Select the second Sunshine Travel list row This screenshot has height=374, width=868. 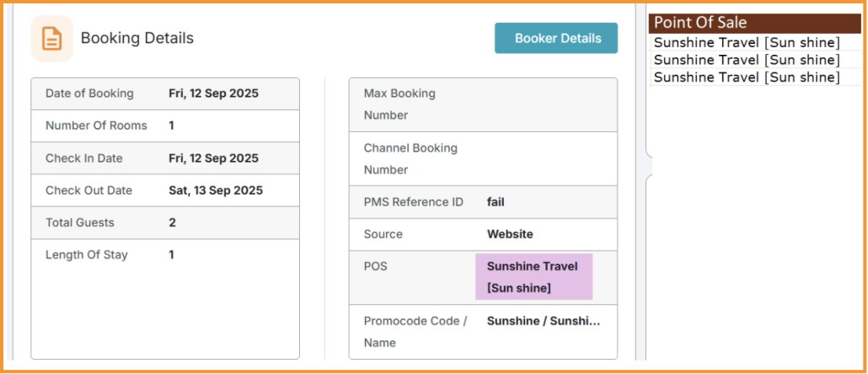[x=747, y=60]
